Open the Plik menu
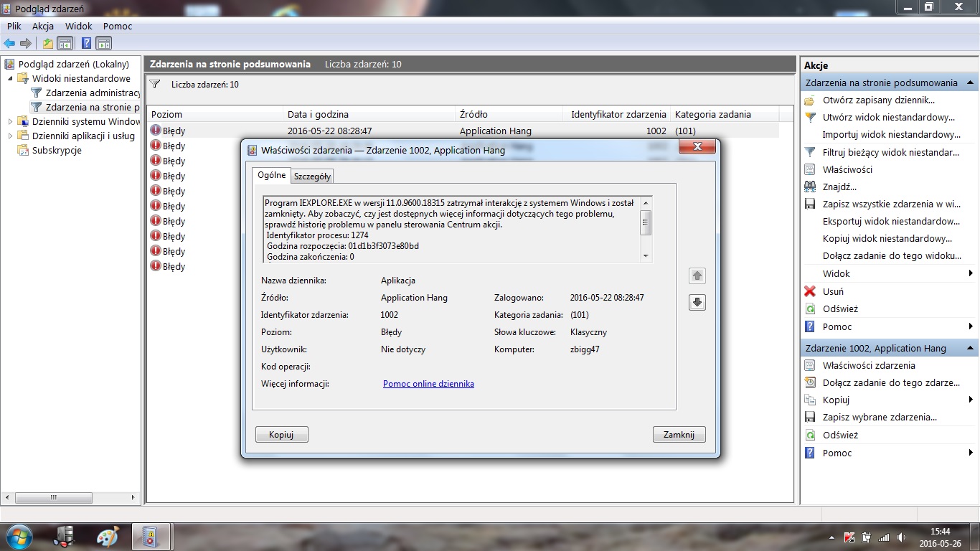 click(x=14, y=26)
